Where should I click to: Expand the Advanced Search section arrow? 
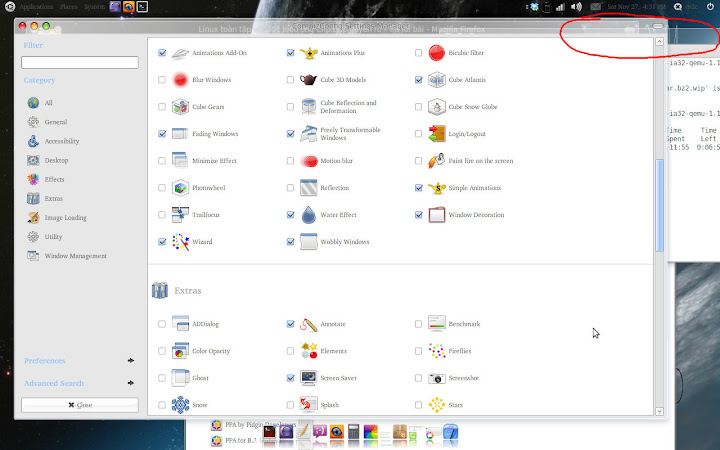click(x=131, y=383)
